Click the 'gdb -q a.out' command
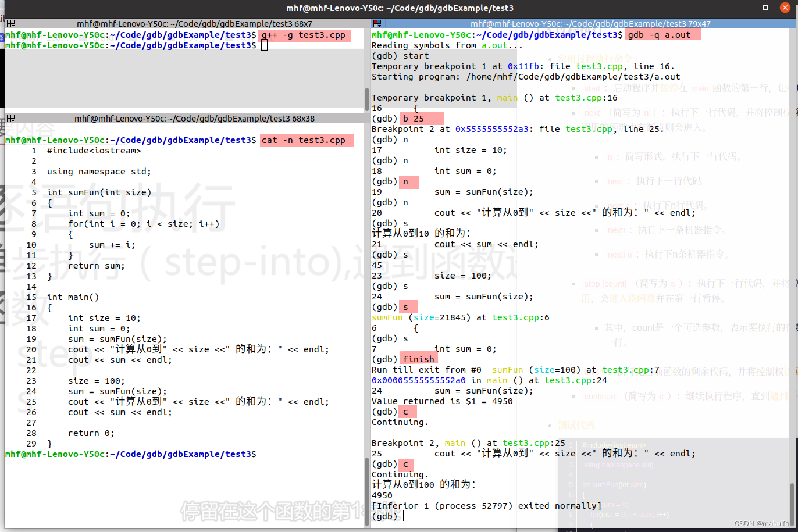 [x=659, y=35]
